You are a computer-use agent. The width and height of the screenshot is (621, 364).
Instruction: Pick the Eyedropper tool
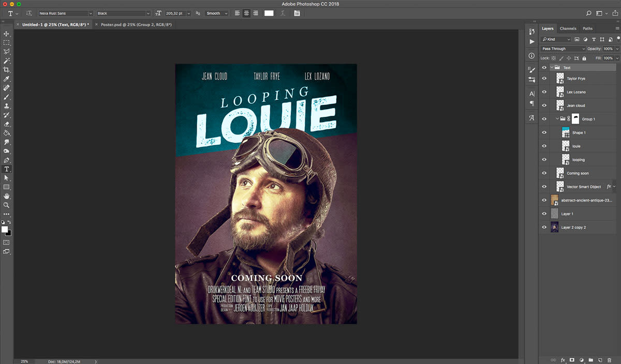7,79
